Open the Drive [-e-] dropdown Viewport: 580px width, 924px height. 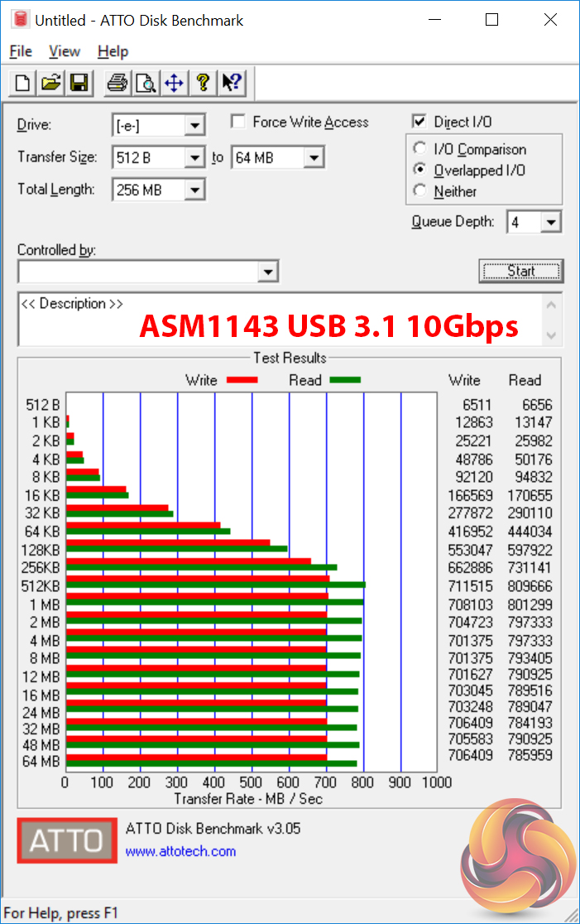194,126
